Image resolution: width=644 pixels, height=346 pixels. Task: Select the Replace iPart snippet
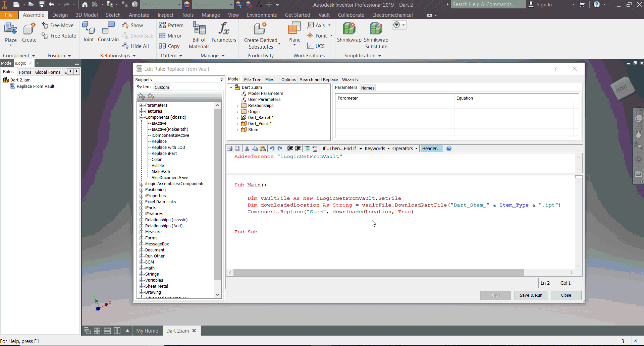click(164, 154)
